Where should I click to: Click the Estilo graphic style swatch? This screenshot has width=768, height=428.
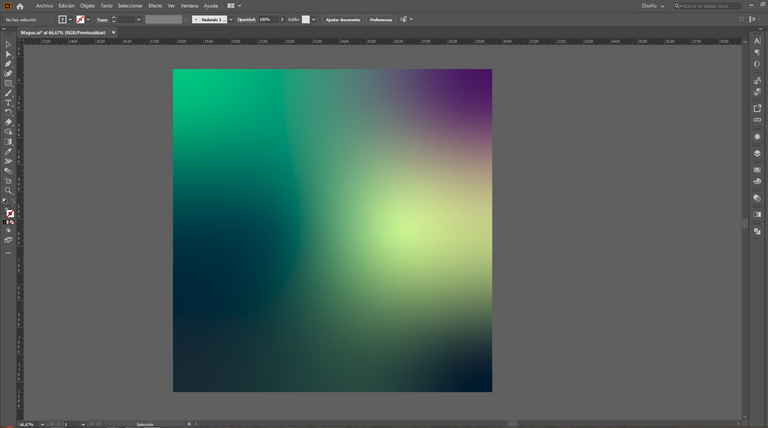[306, 20]
